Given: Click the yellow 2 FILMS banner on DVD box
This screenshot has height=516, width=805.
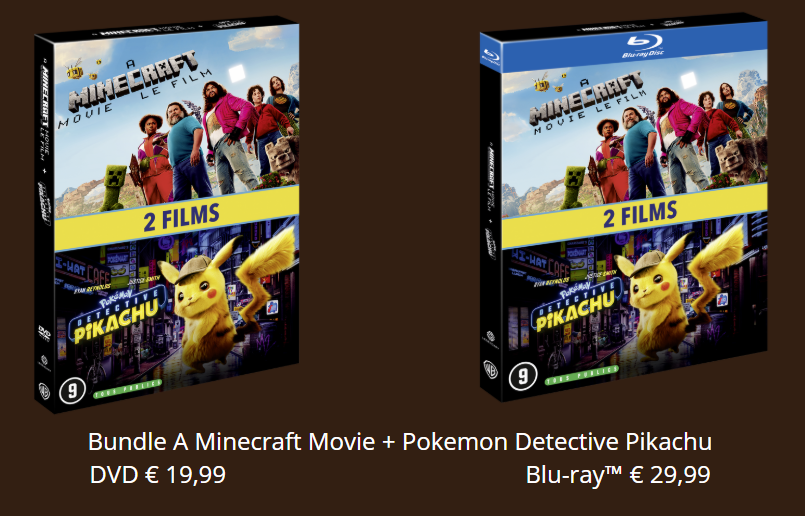Looking at the screenshot, I should pos(177,218).
